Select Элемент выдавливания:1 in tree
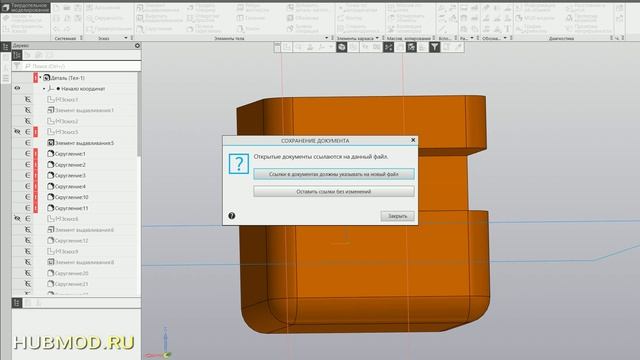 80,110
